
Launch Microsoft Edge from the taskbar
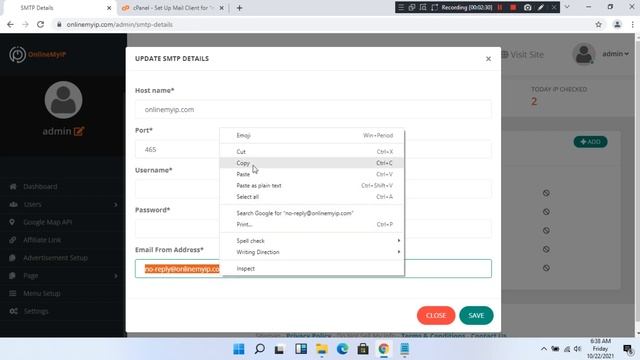coord(342,349)
